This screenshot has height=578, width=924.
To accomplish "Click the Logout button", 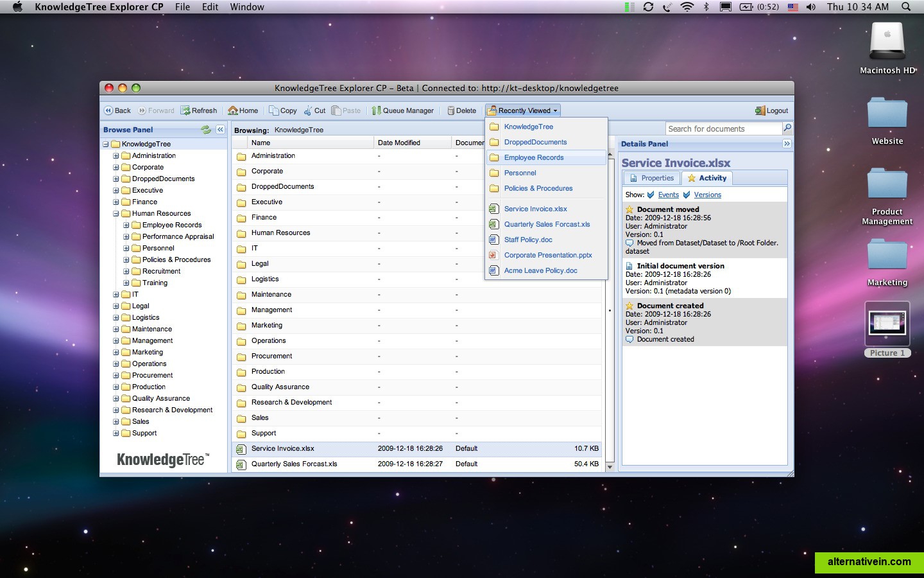I will [x=771, y=110].
